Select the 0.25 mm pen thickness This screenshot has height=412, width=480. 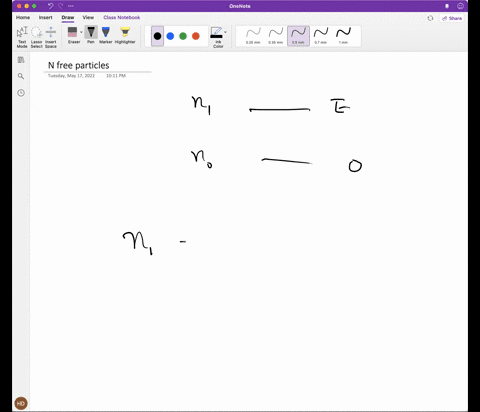coord(253,36)
